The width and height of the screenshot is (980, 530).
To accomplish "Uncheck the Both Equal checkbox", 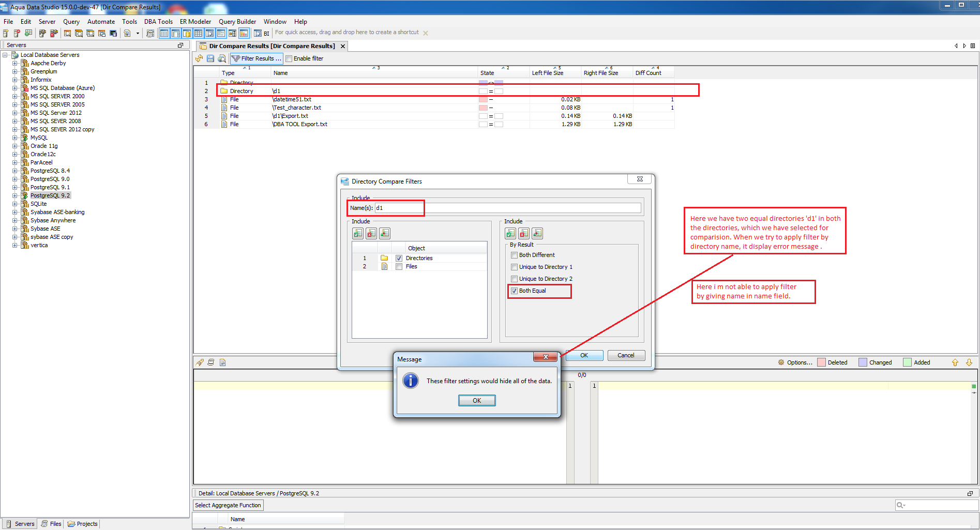I will pos(514,291).
